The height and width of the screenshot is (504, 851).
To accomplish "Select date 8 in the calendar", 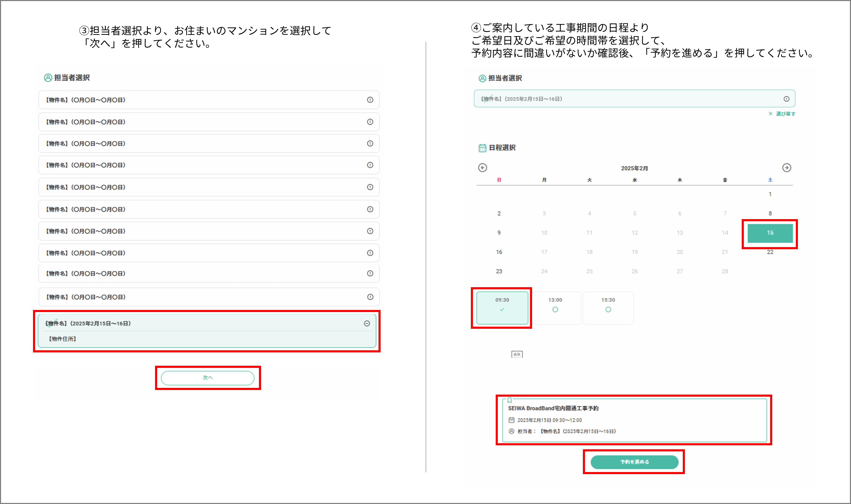I will (x=770, y=214).
